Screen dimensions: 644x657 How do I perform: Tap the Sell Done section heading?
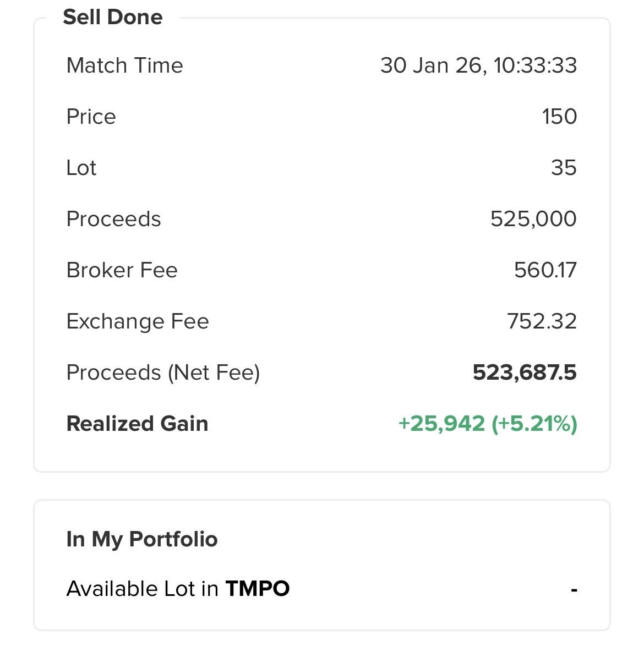pyautogui.click(x=113, y=17)
